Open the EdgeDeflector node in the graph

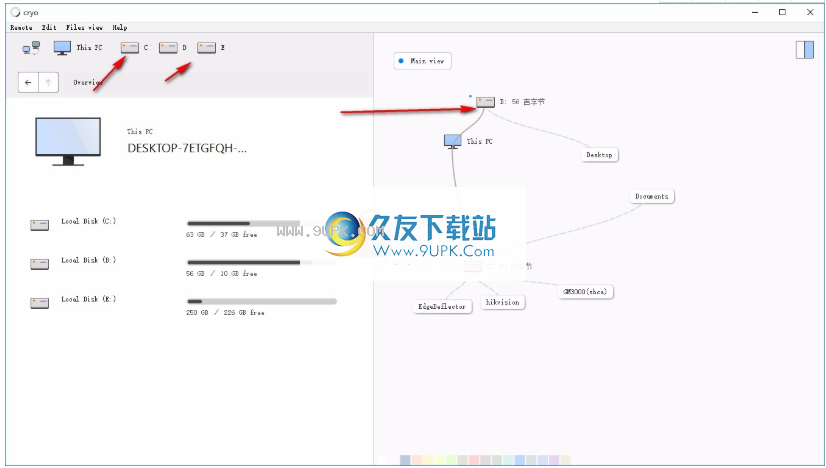442,306
